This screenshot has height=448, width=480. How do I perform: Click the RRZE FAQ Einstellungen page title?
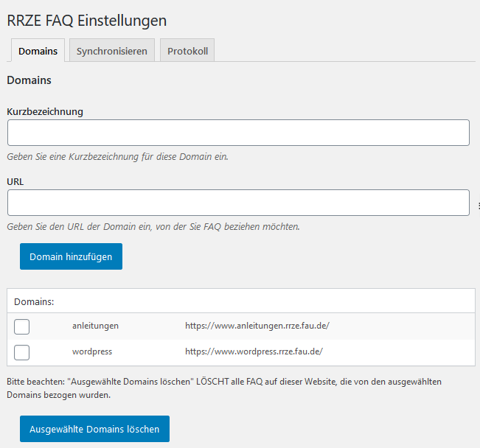tap(86, 20)
